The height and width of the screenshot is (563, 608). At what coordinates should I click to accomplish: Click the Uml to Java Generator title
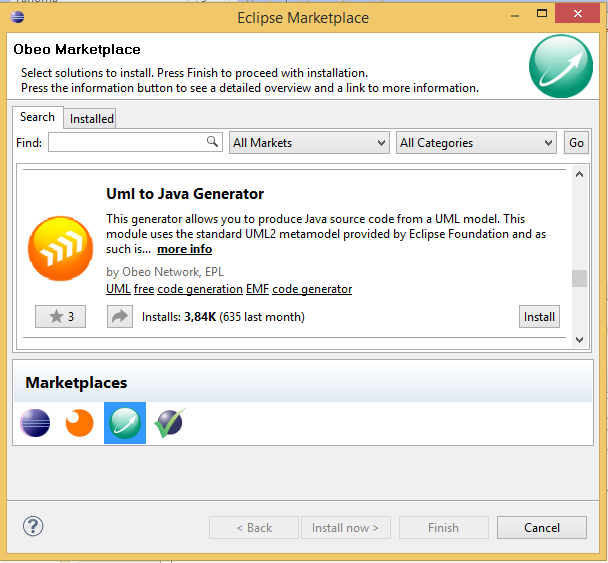[x=185, y=193]
